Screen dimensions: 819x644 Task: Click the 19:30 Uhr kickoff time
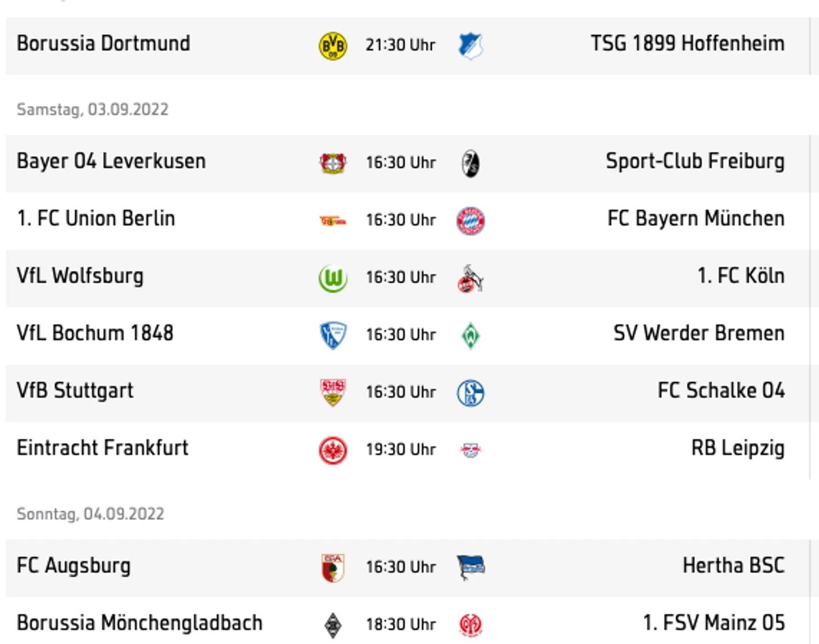click(x=401, y=450)
